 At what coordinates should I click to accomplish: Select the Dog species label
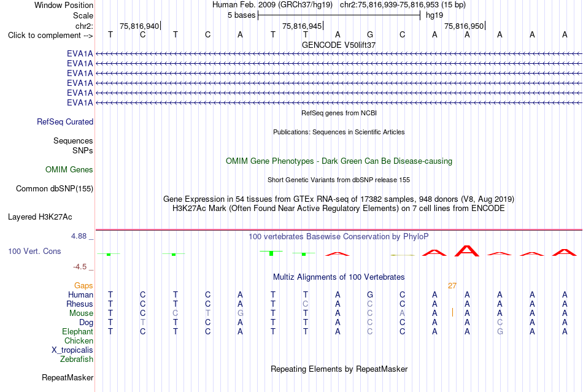point(86,323)
